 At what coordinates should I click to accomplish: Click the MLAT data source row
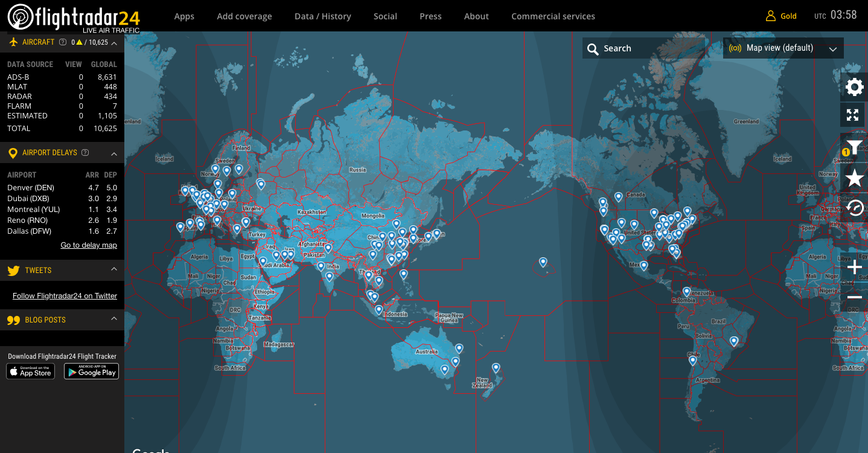pyautogui.click(x=62, y=87)
